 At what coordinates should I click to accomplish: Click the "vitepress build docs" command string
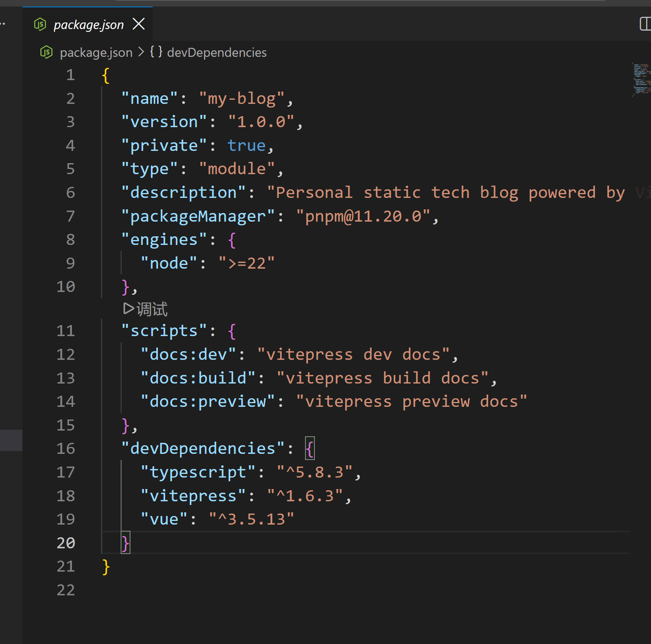(382, 378)
